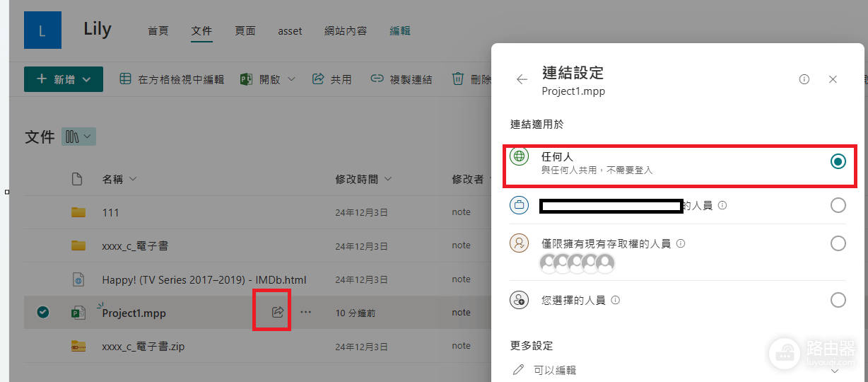This screenshot has width=868, height=382.
Task: Deselect the Project1.mpp row checkmark
Action: pyautogui.click(x=43, y=312)
